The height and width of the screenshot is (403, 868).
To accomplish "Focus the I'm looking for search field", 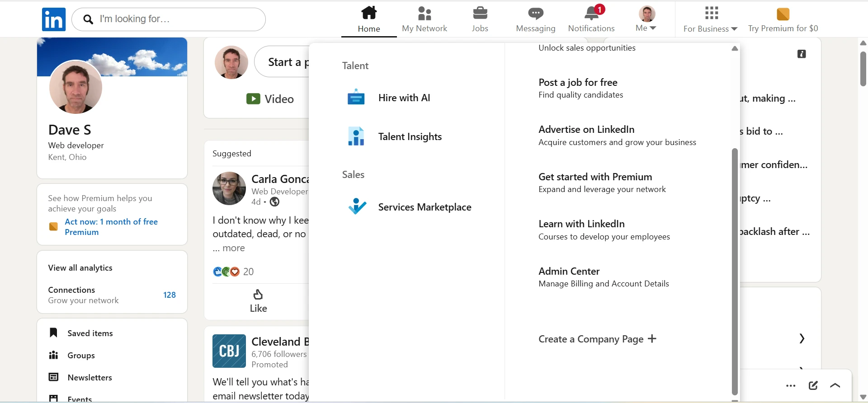I will [x=169, y=19].
